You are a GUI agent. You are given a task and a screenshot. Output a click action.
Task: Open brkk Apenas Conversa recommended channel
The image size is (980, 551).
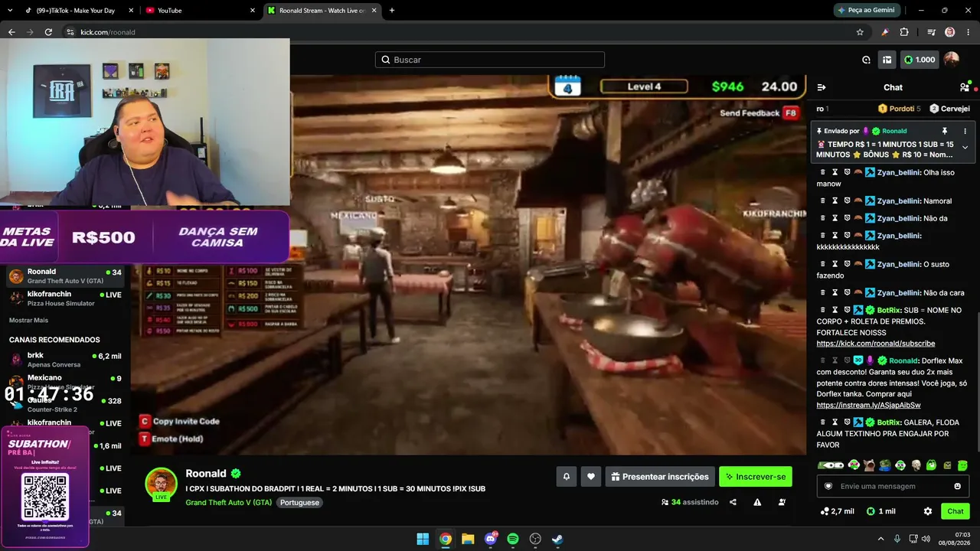(x=66, y=360)
